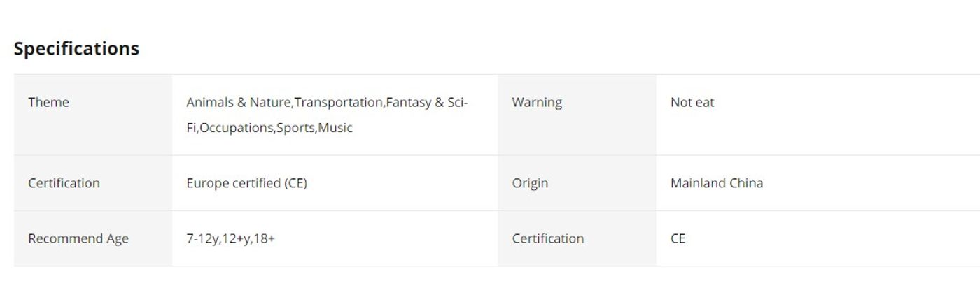Click the Recommend Age label
Image resolution: width=980 pixels, height=288 pixels.
click(78, 238)
